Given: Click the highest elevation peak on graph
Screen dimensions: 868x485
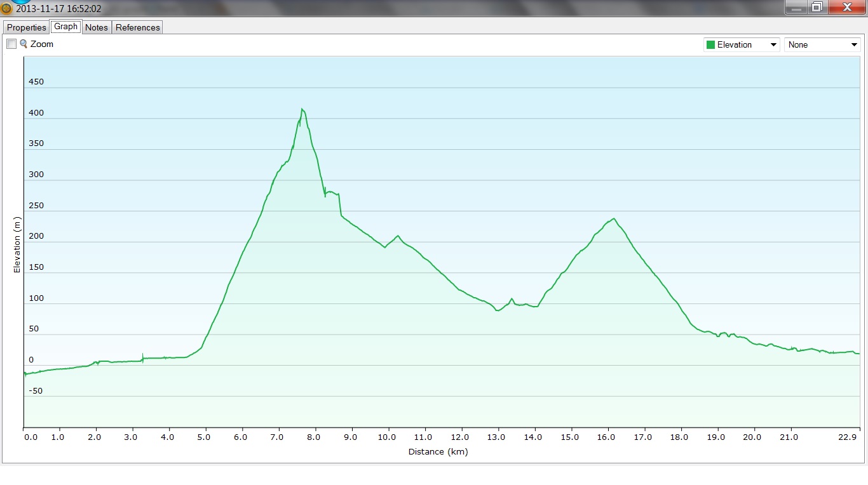Looking at the screenshot, I should (x=302, y=110).
